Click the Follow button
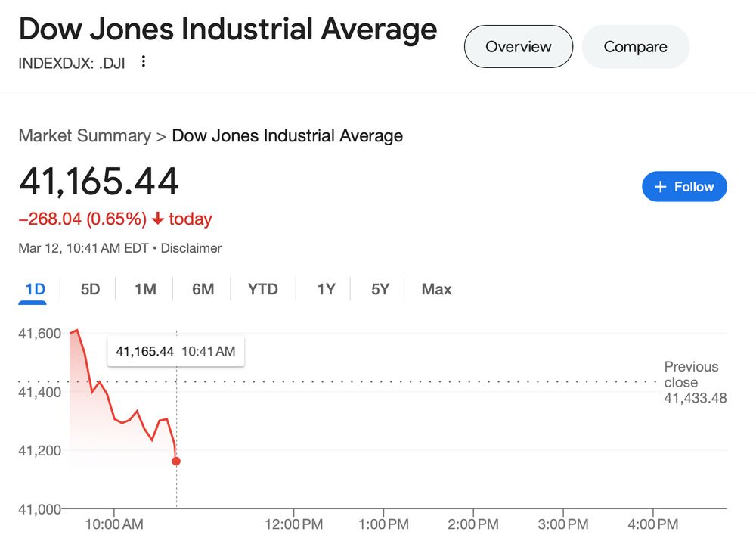Viewport: 756px width, 541px height. [684, 186]
